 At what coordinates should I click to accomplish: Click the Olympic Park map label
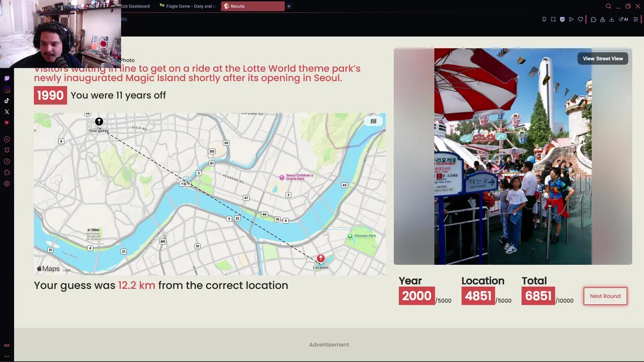click(362, 236)
